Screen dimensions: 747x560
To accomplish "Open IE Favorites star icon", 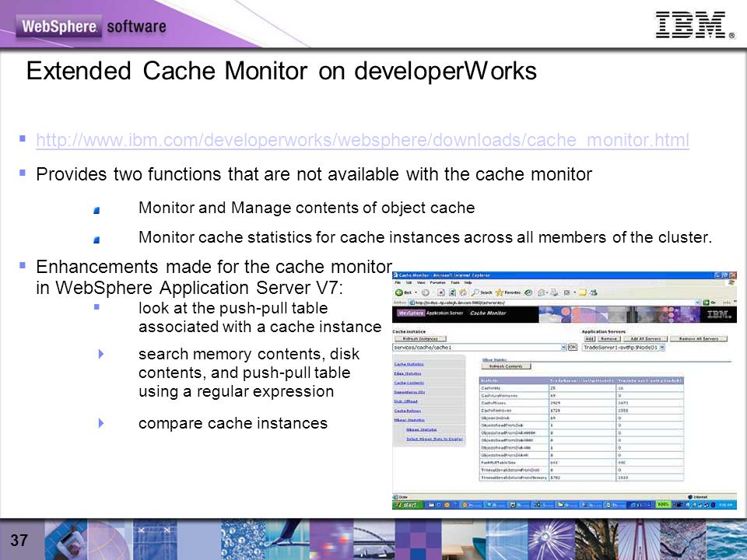I will 507,292.
